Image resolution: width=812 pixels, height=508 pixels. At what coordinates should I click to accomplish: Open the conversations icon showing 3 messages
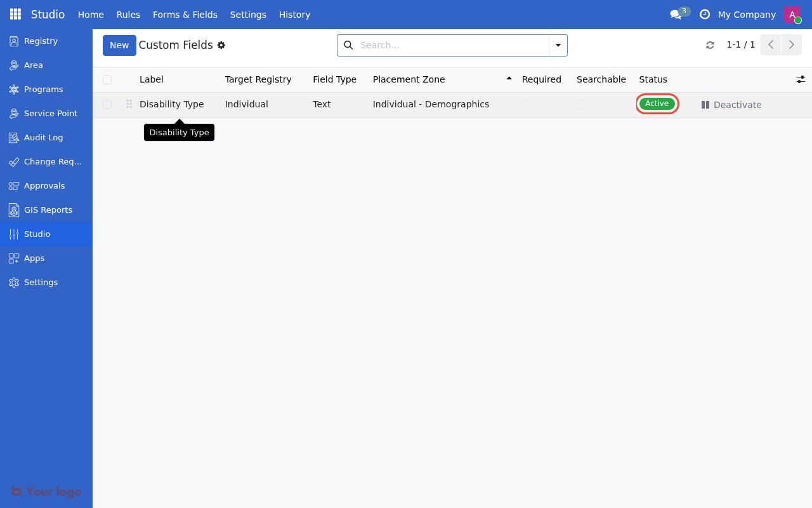(x=676, y=14)
